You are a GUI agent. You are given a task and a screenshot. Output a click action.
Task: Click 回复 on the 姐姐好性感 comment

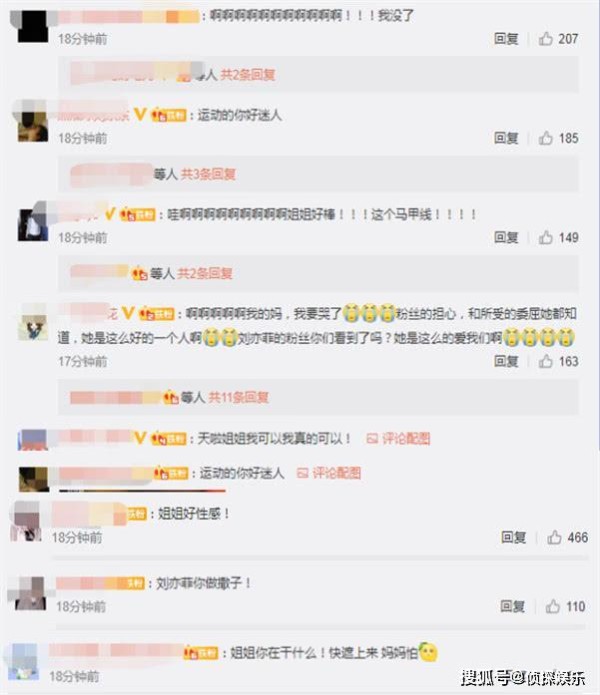pyautogui.click(x=513, y=537)
